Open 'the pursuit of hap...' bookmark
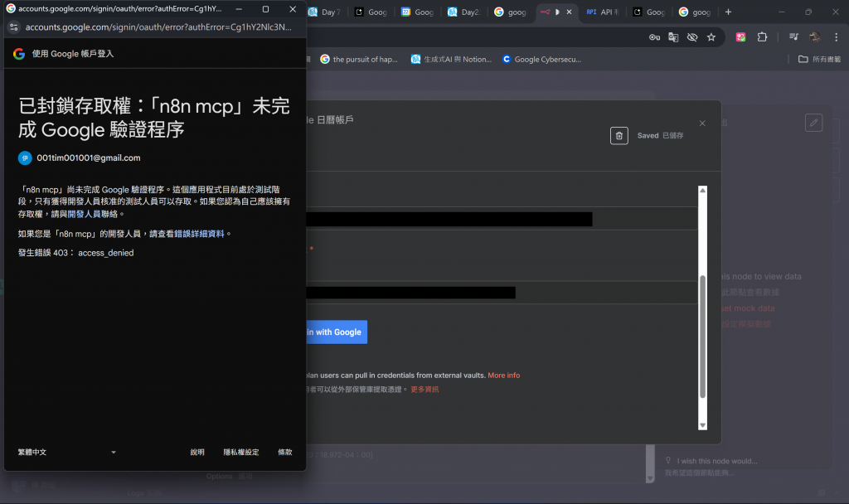Viewport: 849px width, 504px height. click(359, 60)
